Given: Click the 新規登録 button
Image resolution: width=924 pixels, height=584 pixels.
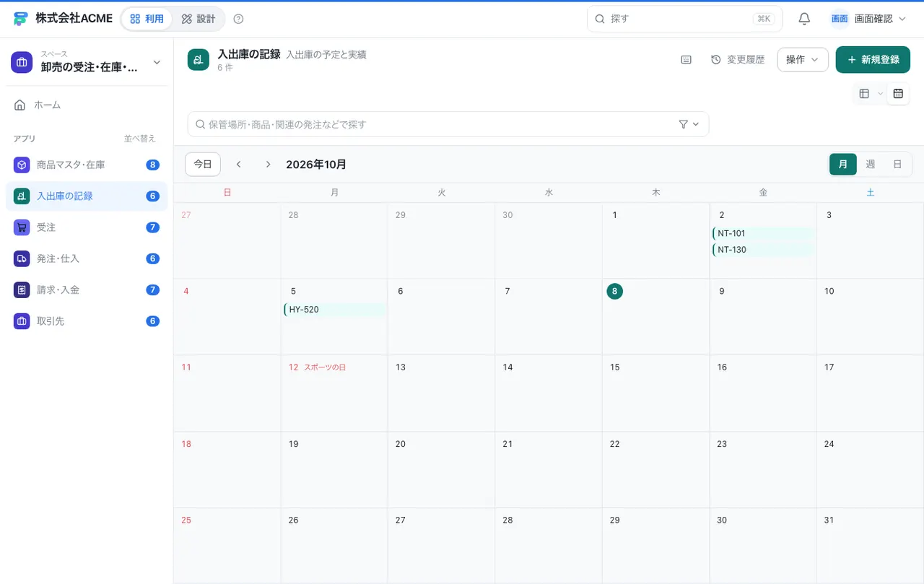Looking at the screenshot, I should (873, 60).
